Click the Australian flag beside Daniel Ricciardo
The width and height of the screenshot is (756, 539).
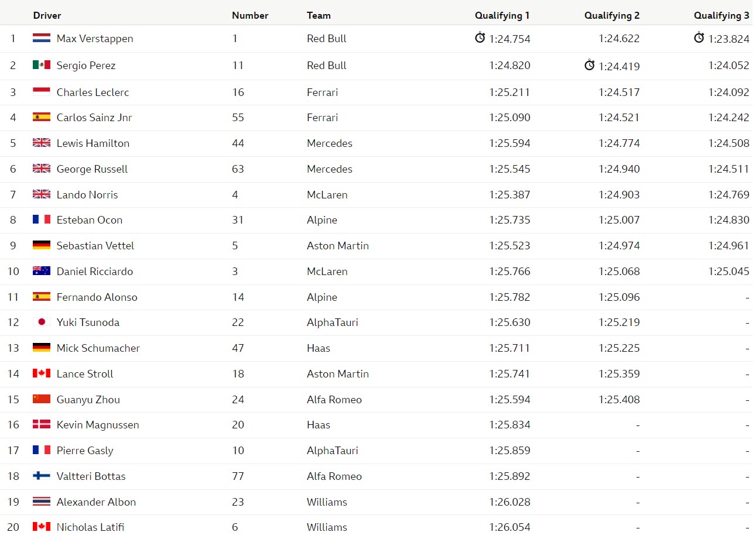pyautogui.click(x=42, y=271)
